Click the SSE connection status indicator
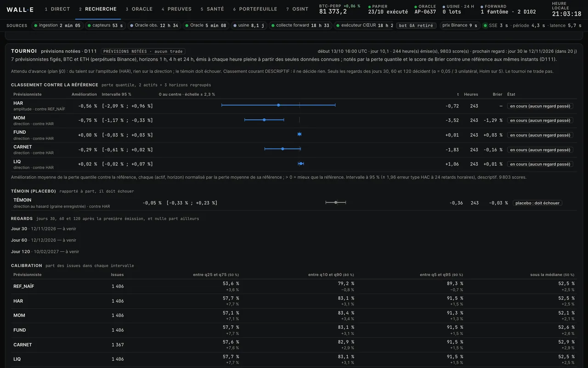 point(496,25)
